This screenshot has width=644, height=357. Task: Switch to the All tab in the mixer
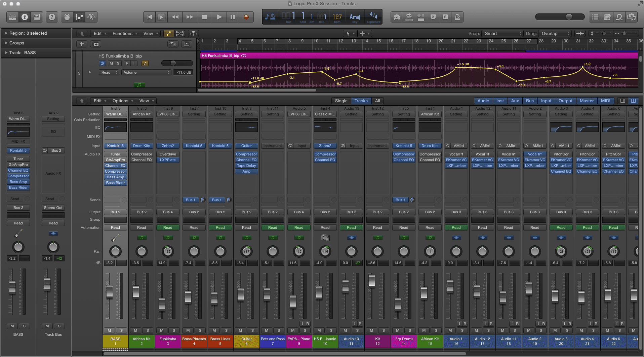pyautogui.click(x=377, y=101)
